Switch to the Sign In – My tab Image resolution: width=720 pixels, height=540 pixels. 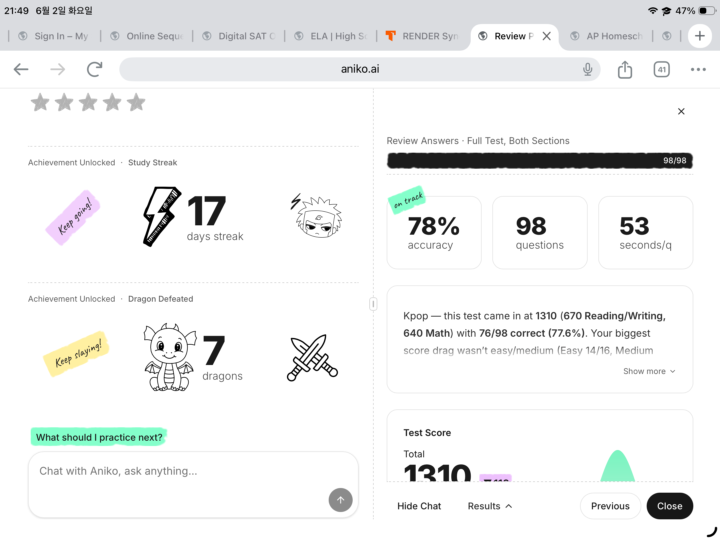point(54,36)
